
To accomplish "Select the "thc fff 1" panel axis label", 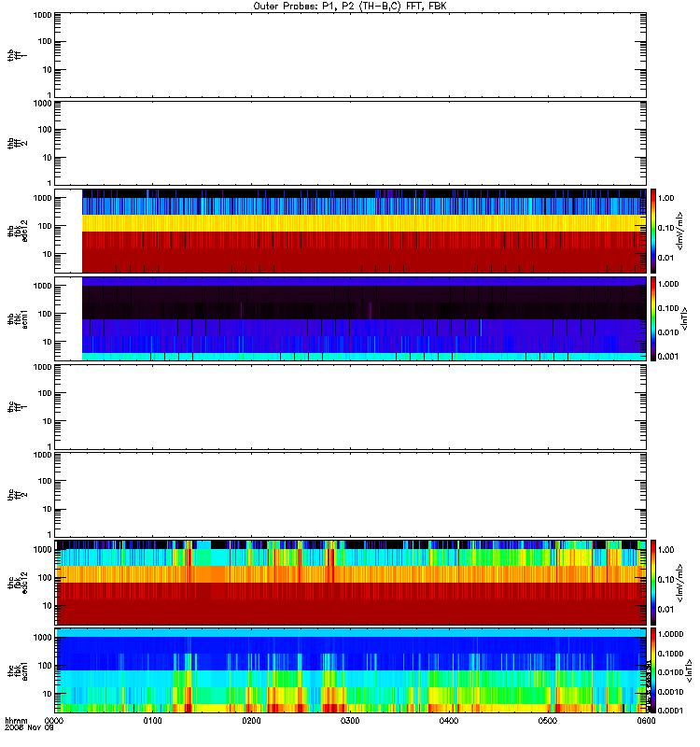I will pyautogui.click(x=17, y=407).
